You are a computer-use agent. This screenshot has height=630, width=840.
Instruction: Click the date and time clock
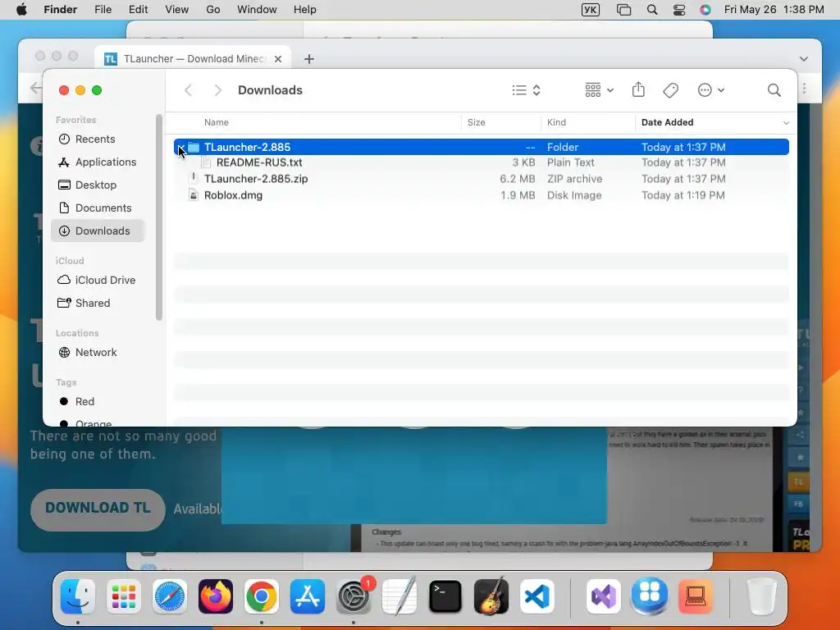774,10
